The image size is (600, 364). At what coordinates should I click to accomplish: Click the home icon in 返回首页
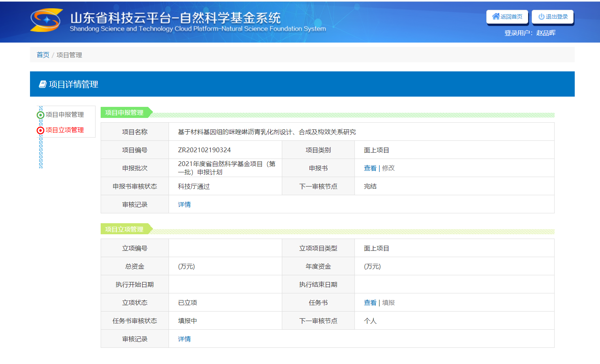(496, 16)
